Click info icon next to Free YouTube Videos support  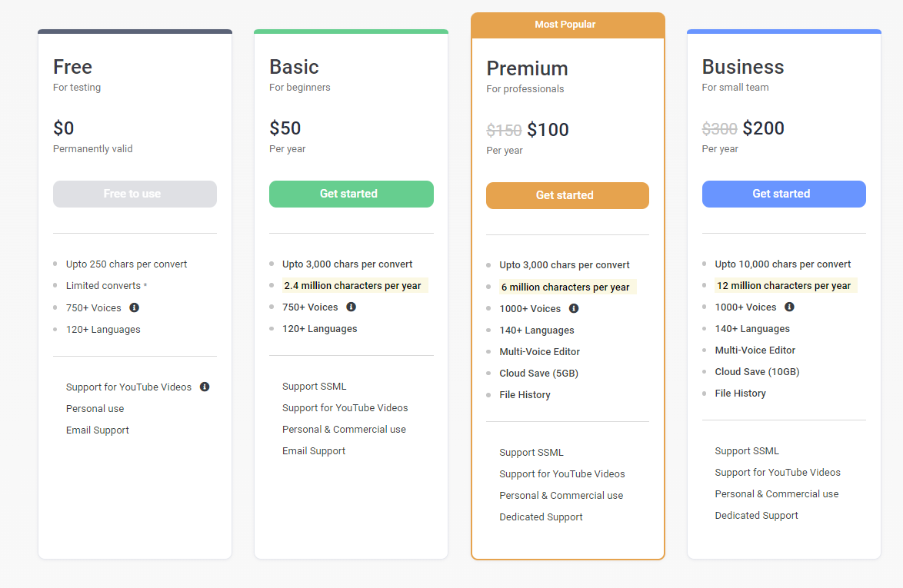[x=205, y=387]
